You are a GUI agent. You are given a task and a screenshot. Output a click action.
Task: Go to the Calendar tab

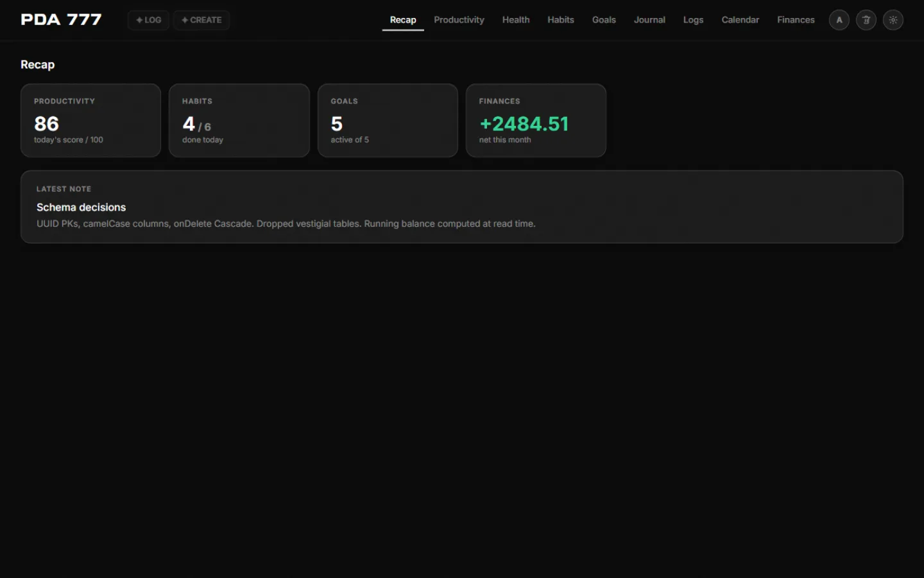tap(740, 20)
